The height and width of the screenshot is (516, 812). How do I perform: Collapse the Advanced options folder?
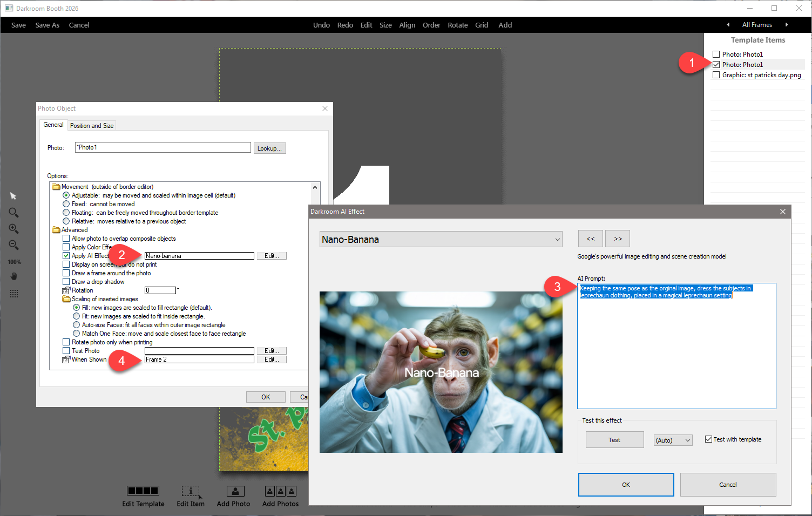tap(56, 230)
